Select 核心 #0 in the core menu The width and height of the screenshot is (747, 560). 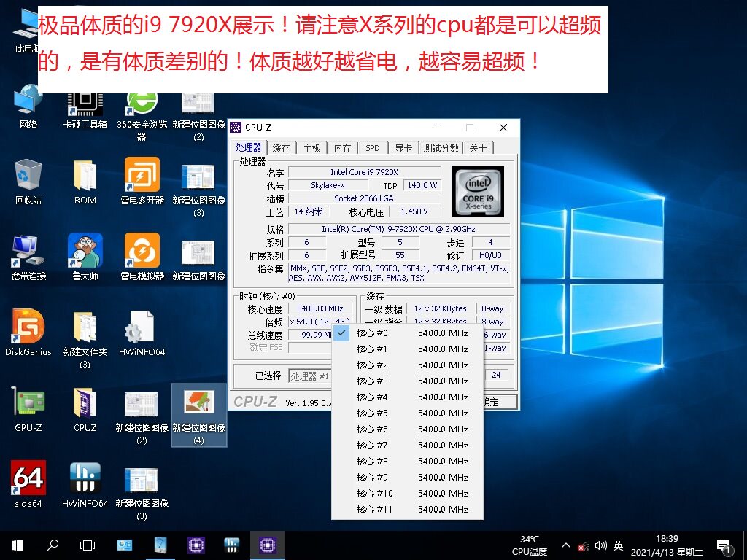407,332
